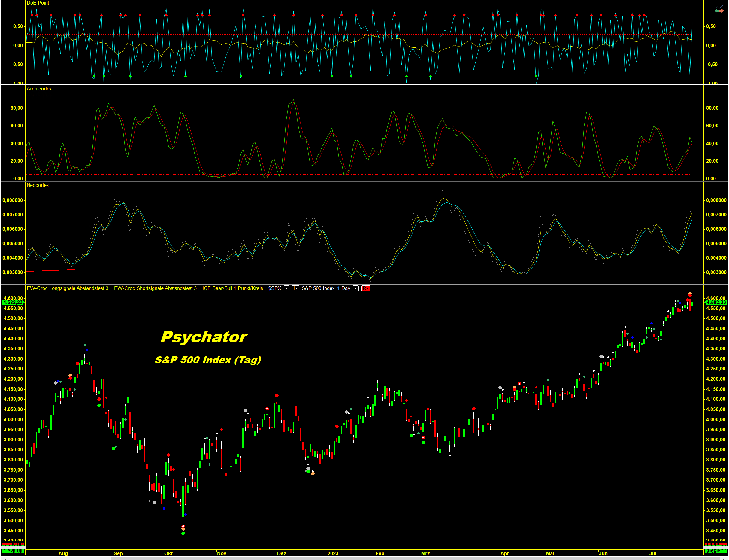729x560 pixels.
Task: Click the green 4.582,23 price tag on right axis
Action: click(x=716, y=302)
